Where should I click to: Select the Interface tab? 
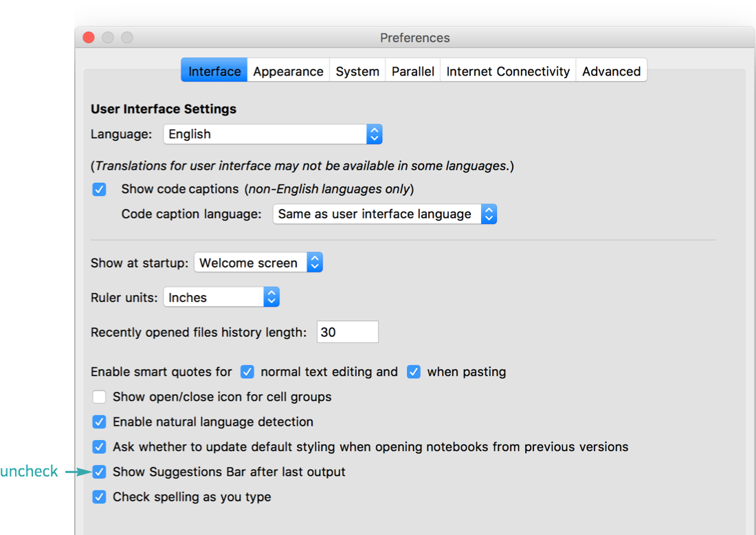pos(214,70)
